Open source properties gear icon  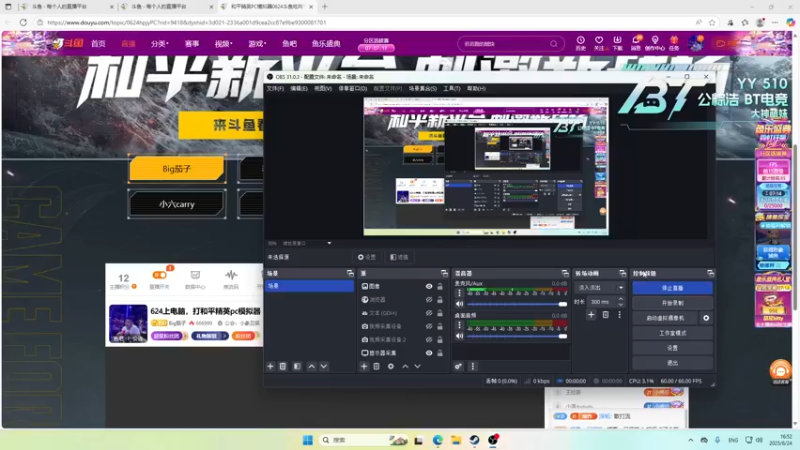click(391, 366)
